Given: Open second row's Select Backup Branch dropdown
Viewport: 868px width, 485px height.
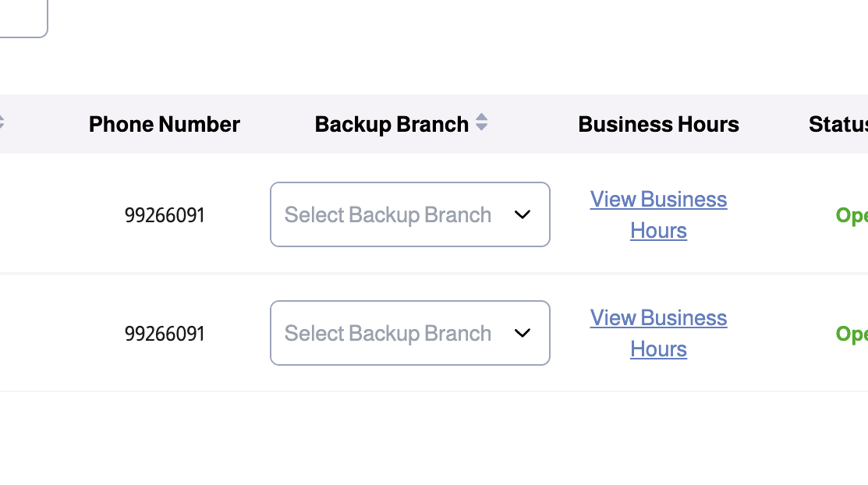Looking at the screenshot, I should [388, 333].
